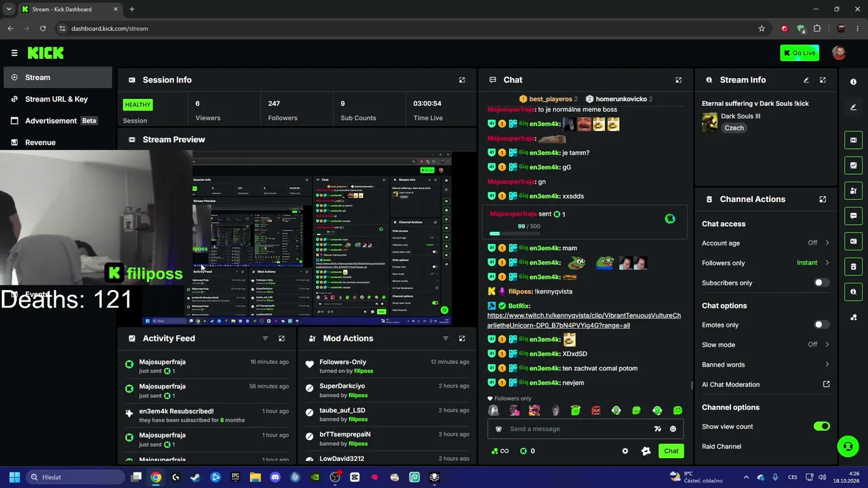Open the Mod Actions filter icon

pos(446,338)
